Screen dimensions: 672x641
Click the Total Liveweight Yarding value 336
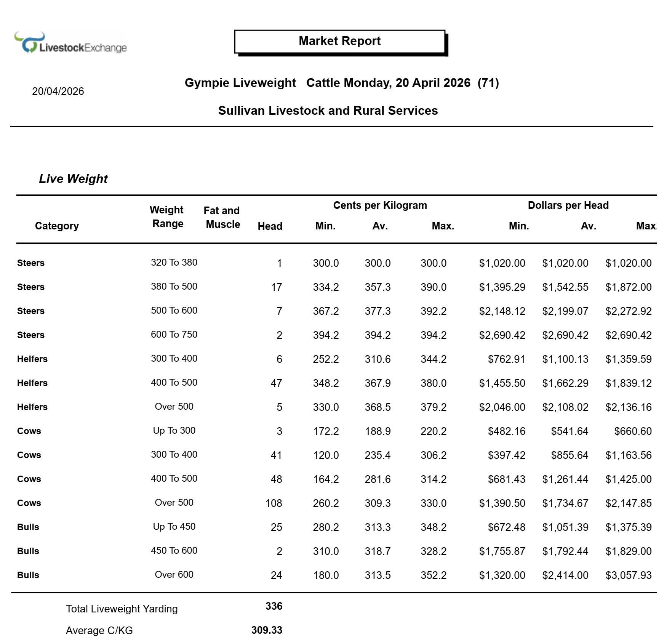click(274, 606)
